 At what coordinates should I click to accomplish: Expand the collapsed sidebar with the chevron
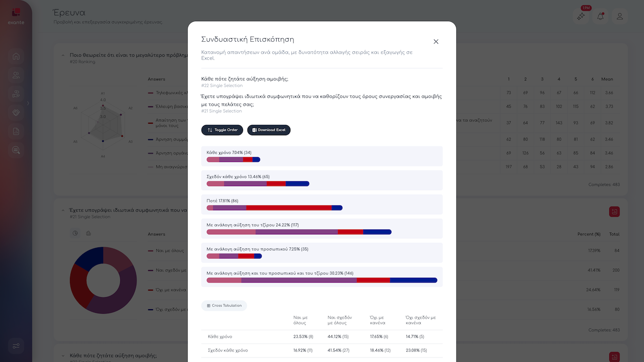point(28,104)
